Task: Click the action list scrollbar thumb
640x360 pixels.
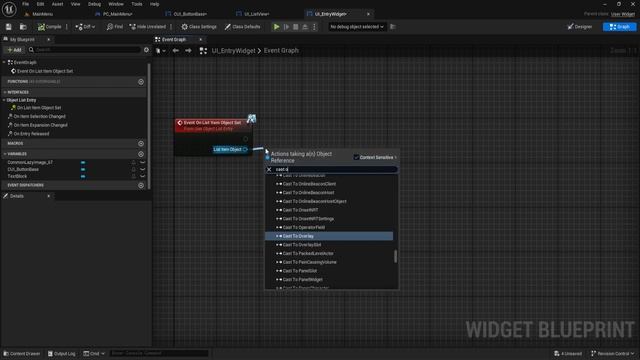Action: click(395, 256)
